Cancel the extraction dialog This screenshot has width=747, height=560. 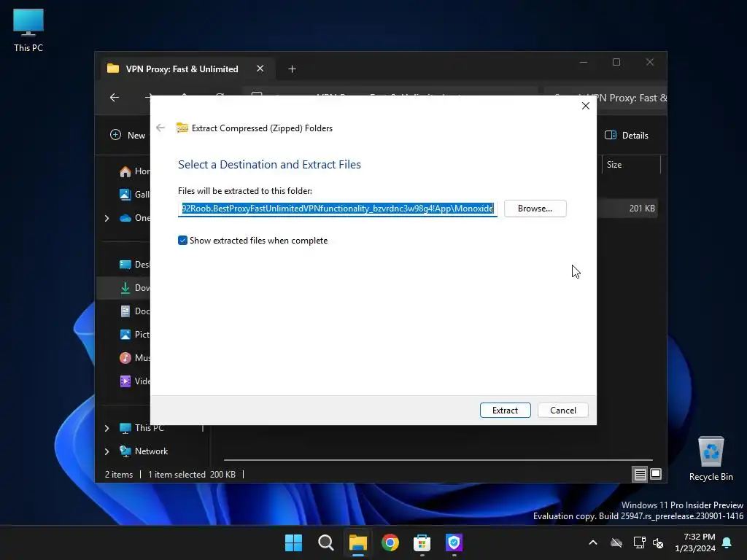pos(562,410)
